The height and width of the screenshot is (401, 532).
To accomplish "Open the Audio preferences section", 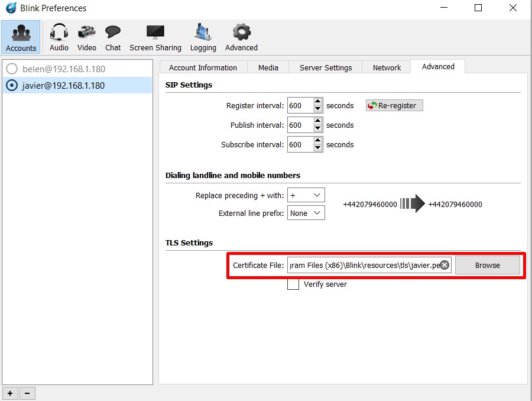I will pyautogui.click(x=59, y=37).
